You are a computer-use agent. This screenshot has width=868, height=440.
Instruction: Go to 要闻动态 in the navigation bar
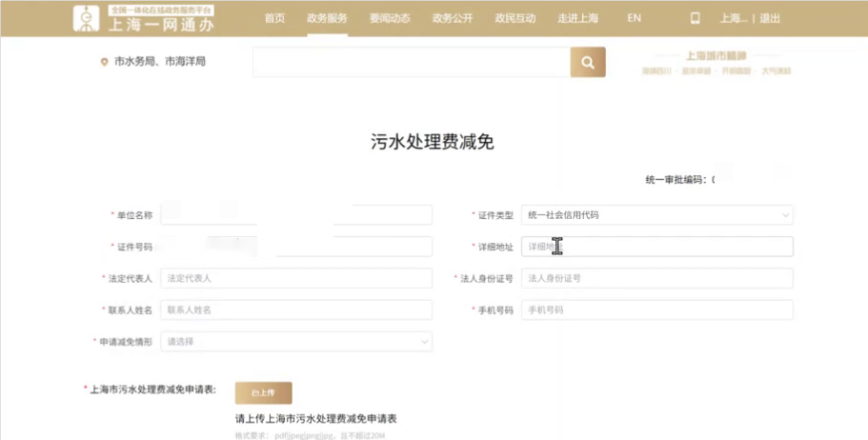[x=389, y=18]
